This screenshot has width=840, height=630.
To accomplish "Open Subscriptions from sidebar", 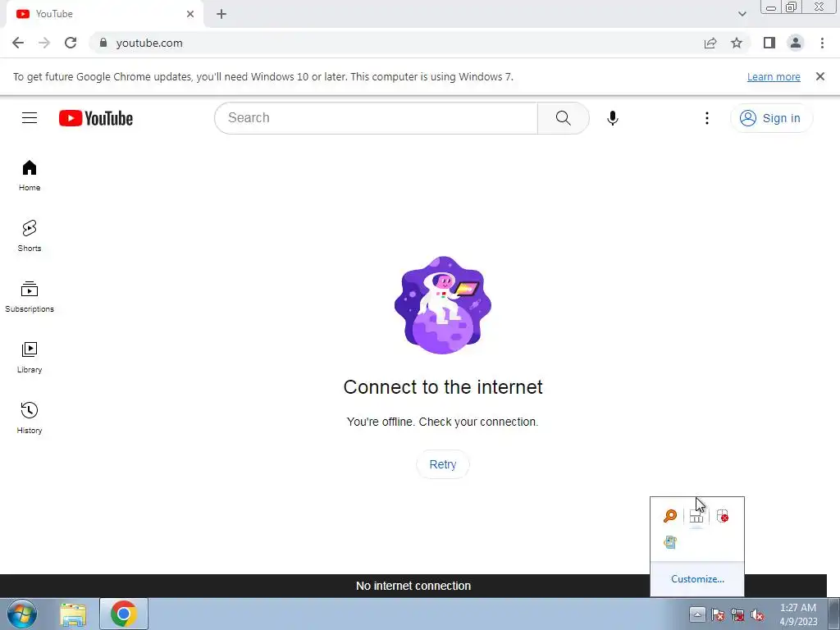I will (30, 296).
